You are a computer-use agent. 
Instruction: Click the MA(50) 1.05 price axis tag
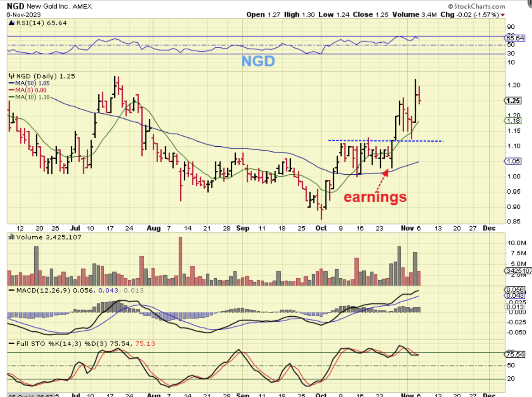click(513, 161)
